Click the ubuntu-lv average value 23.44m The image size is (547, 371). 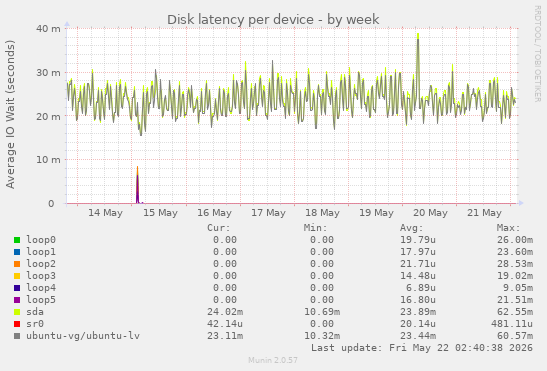click(x=418, y=336)
